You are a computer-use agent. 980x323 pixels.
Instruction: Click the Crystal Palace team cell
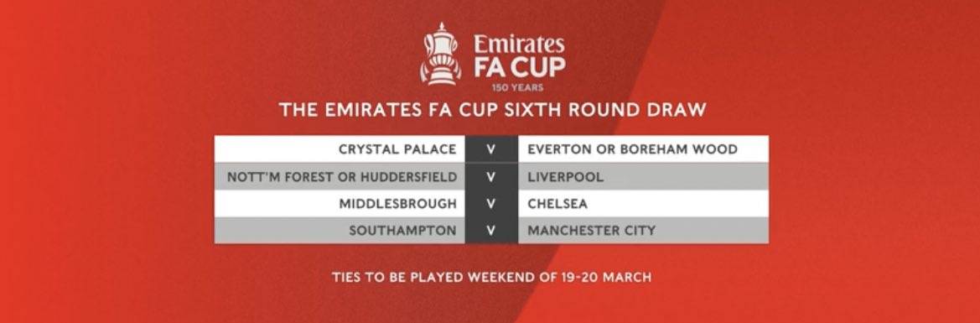(340, 149)
